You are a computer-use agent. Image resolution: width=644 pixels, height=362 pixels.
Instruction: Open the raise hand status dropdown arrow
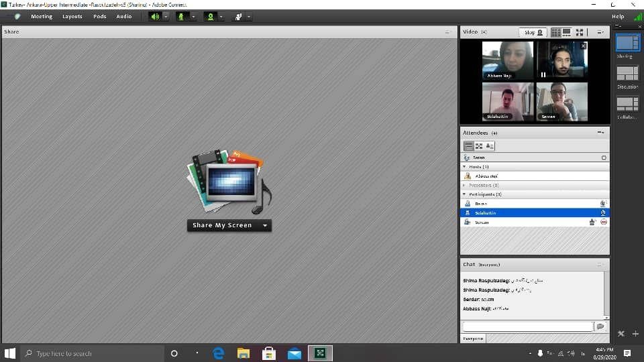pyautogui.click(x=249, y=16)
